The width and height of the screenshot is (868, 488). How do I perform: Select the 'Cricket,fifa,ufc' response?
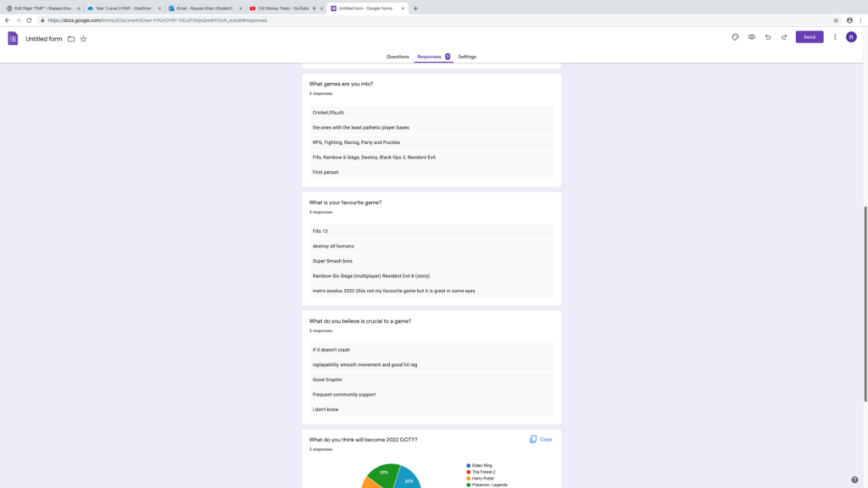pos(431,113)
